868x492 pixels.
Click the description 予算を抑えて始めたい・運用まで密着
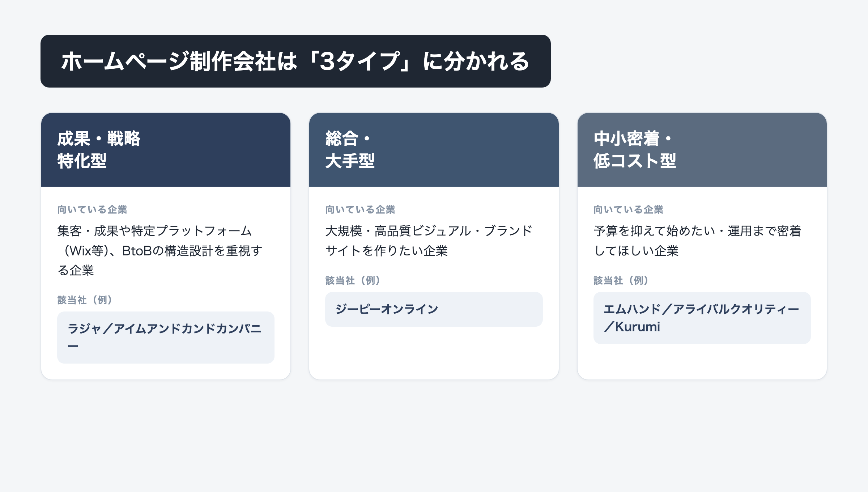pyautogui.click(x=697, y=241)
